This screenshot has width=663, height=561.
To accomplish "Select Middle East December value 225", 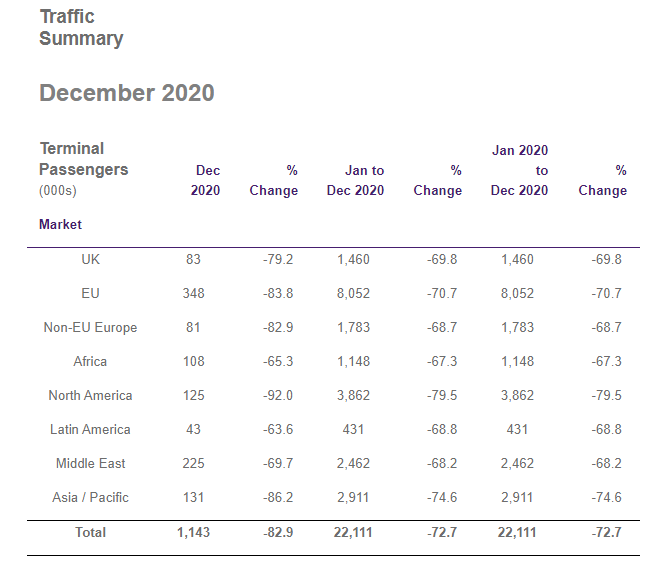I will (193, 463).
